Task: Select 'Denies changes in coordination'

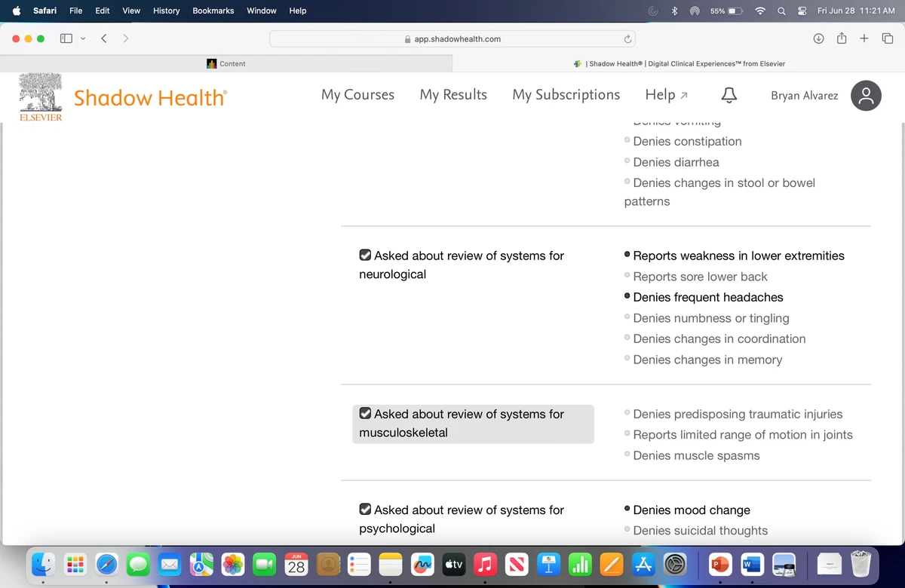Action: [x=719, y=338]
